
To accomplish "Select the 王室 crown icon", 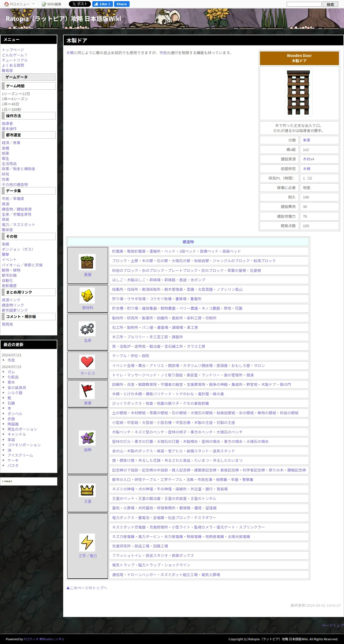I will 87,490.
